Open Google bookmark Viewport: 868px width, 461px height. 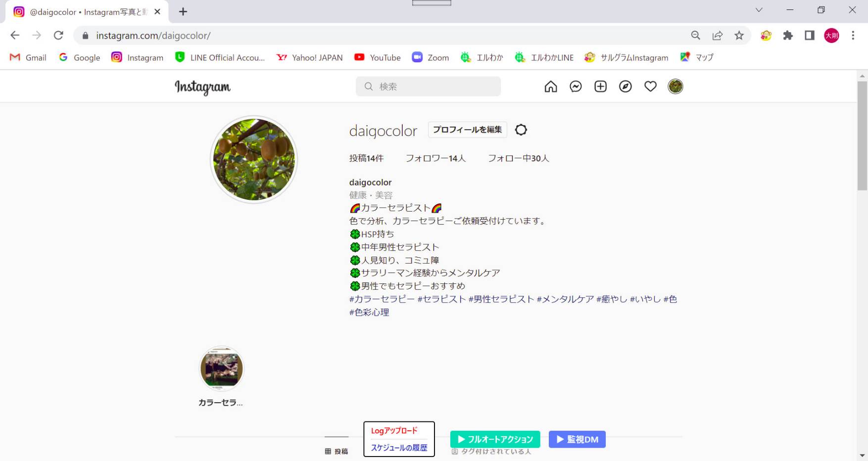click(79, 57)
